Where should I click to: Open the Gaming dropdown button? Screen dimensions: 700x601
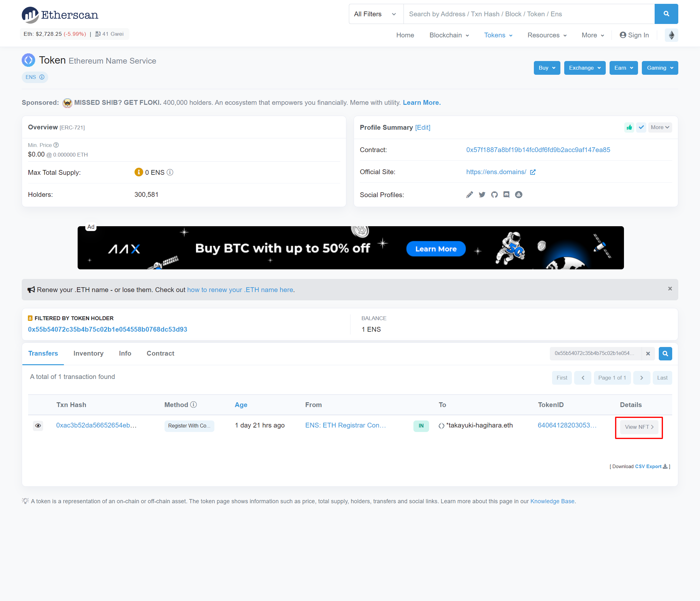pyautogui.click(x=659, y=68)
